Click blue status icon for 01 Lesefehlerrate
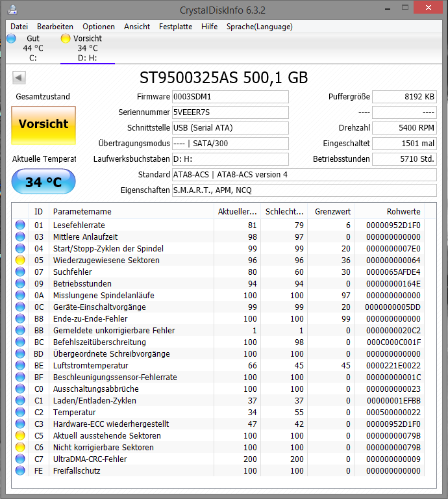Viewport: 448px width, 499px height. (x=20, y=225)
